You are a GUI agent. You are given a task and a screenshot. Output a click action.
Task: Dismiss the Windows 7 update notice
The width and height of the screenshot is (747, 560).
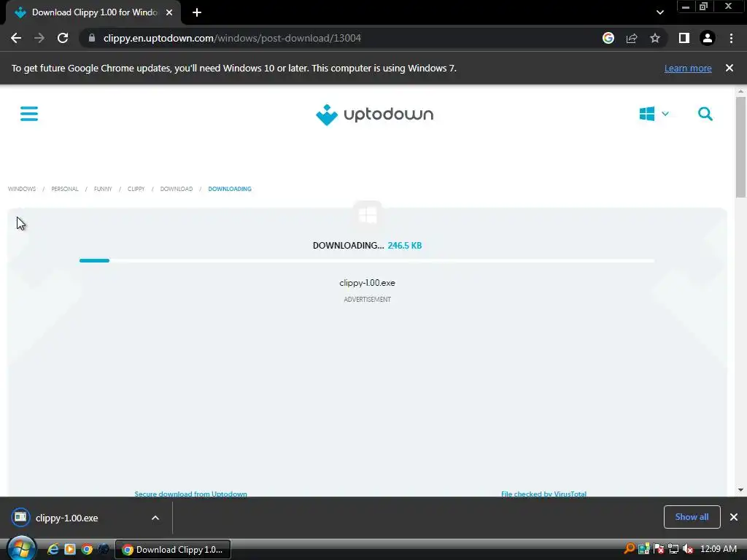pos(729,68)
